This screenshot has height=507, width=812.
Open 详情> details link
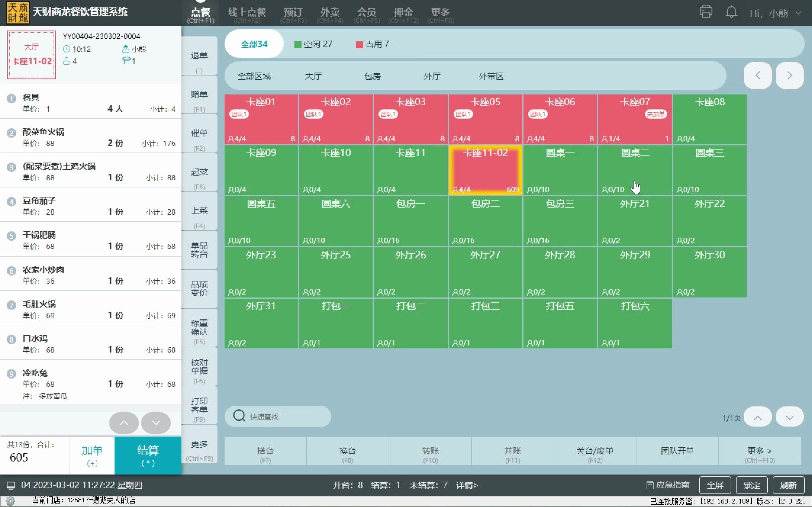click(x=467, y=485)
